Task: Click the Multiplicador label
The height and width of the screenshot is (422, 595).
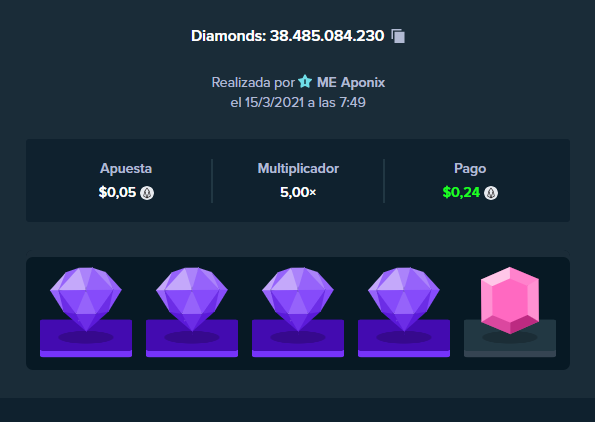Action: click(298, 168)
